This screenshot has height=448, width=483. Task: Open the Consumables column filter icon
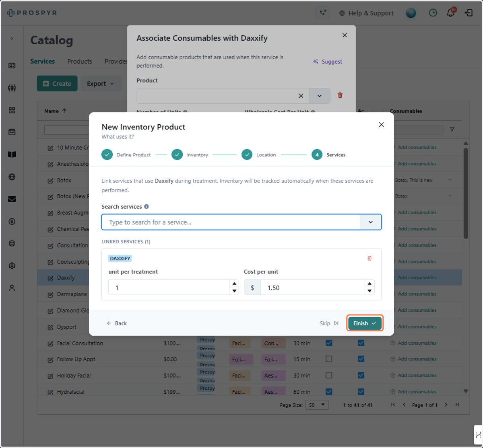pyautogui.click(x=452, y=129)
